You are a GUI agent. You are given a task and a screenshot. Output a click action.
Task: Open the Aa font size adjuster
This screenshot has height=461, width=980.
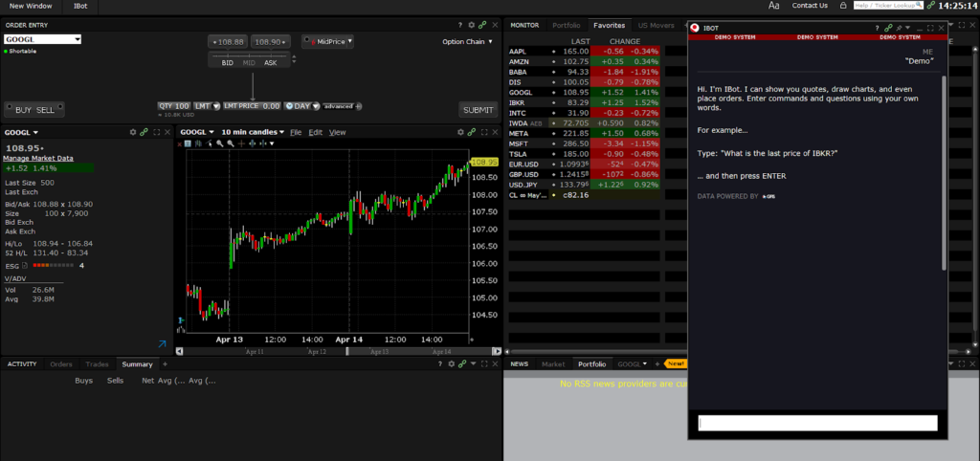click(x=773, y=6)
